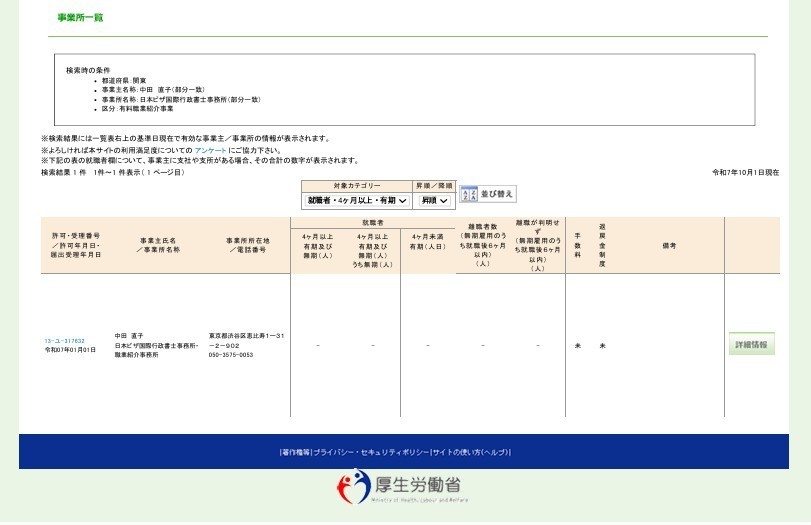Click the 令和7年10月1日現在 reference date
Viewport: 811px width, 525px height.
[x=745, y=172]
